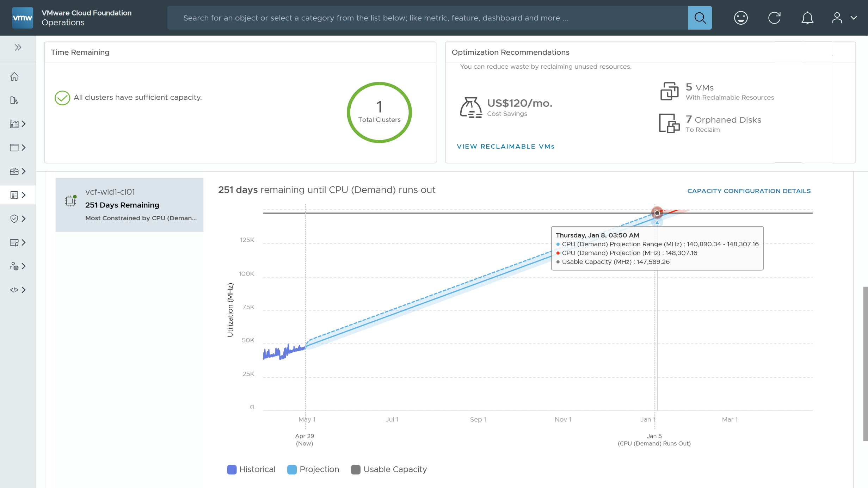Click the search magnifier icon

click(x=700, y=18)
